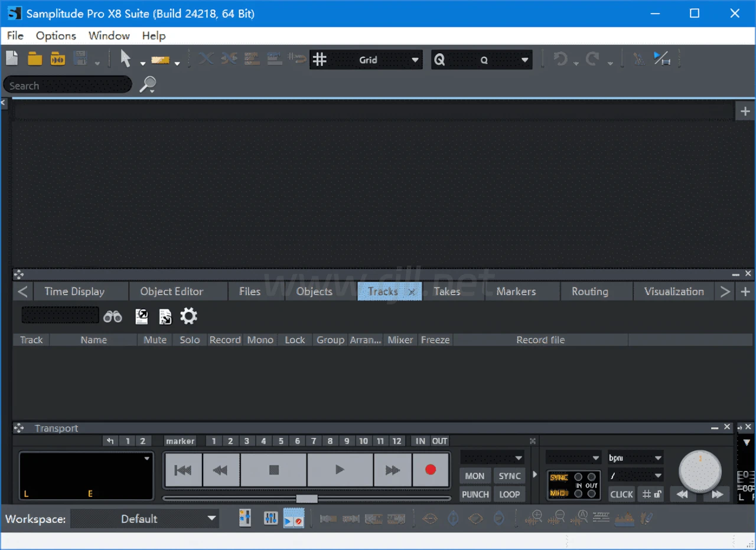Toggle PUNCH recording mode
The height and width of the screenshot is (550, 756).
tap(475, 495)
